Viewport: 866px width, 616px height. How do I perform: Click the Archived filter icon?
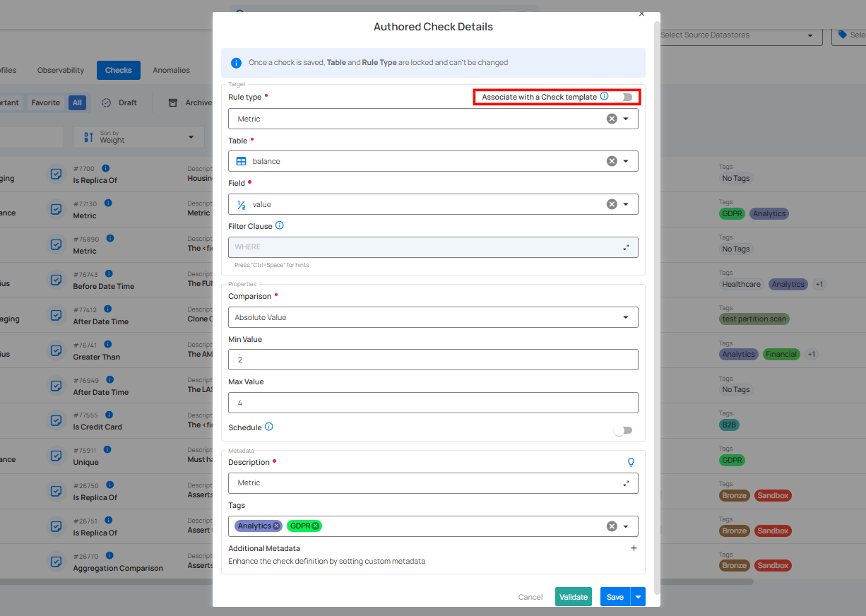[172, 102]
